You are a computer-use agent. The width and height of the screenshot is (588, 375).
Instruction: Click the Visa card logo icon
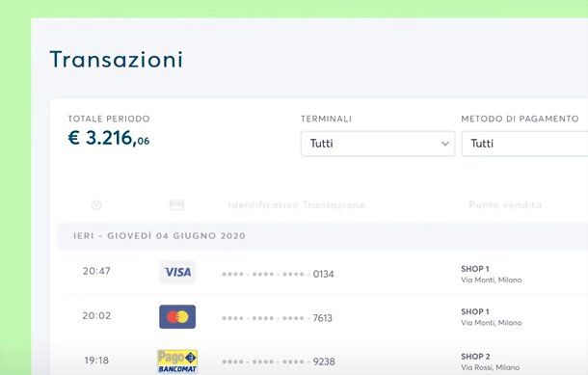(x=177, y=272)
